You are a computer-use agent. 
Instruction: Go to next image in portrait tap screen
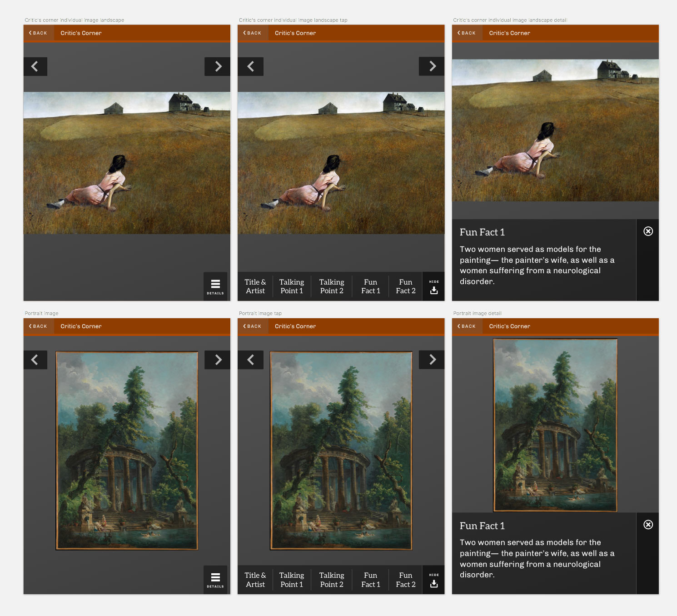pos(432,360)
